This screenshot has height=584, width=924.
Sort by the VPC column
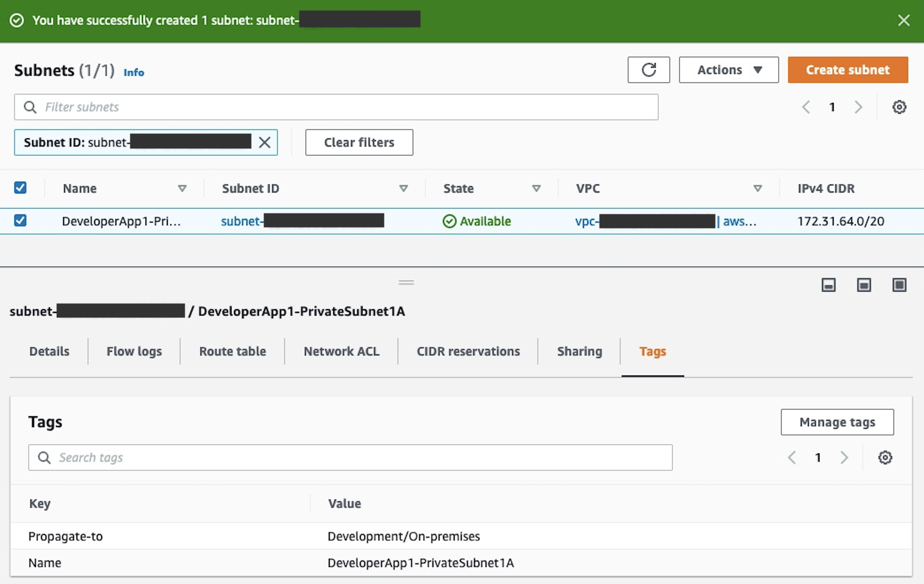[x=758, y=188]
